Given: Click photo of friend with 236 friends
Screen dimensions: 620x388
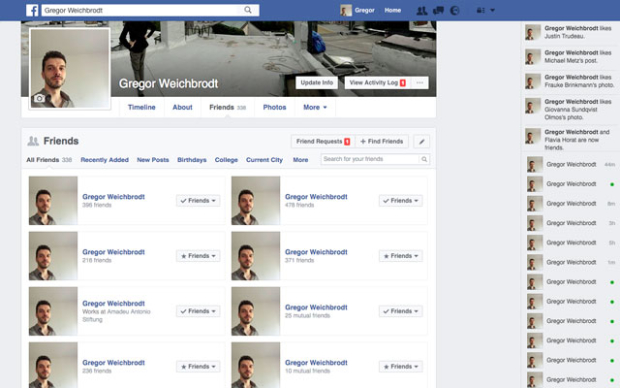Looking at the screenshot, I should tap(53, 365).
